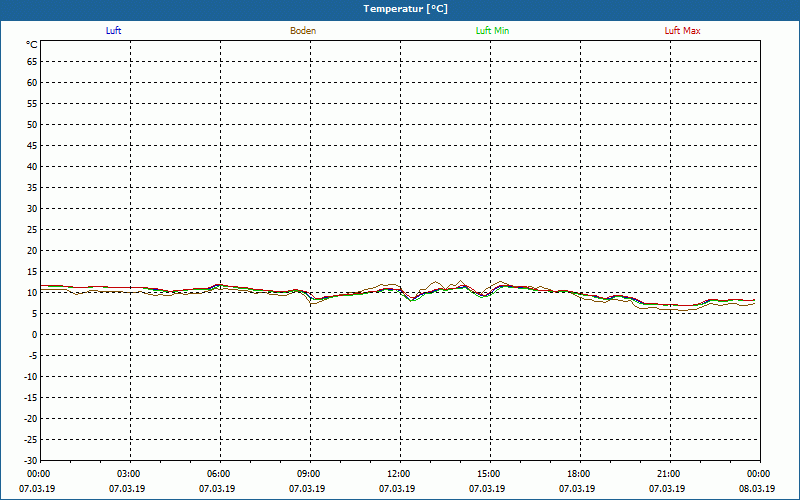Click the 12:00 time axis label
This screenshot has width=800, height=500.
399,474
